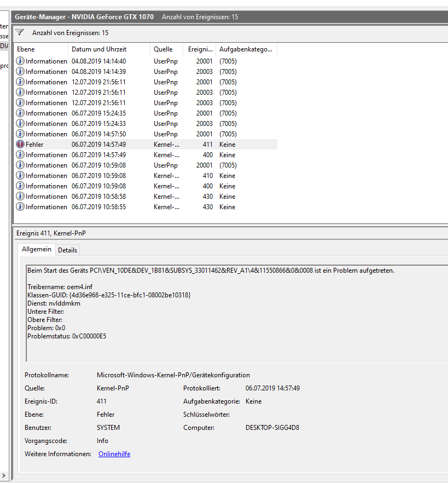Click info icon of the 06.07.2019 10:58:58 row
Image resolution: width=448 pixels, height=483 pixels.
coord(20,196)
